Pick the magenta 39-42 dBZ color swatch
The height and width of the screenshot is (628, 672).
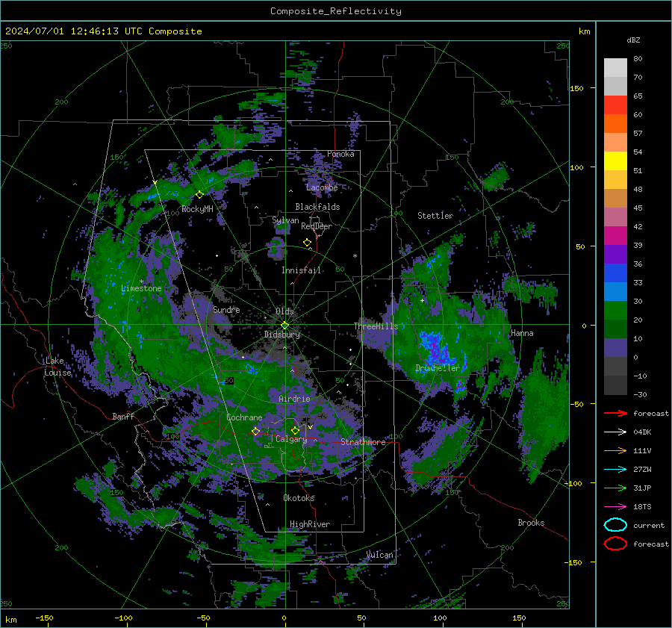point(615,236)
